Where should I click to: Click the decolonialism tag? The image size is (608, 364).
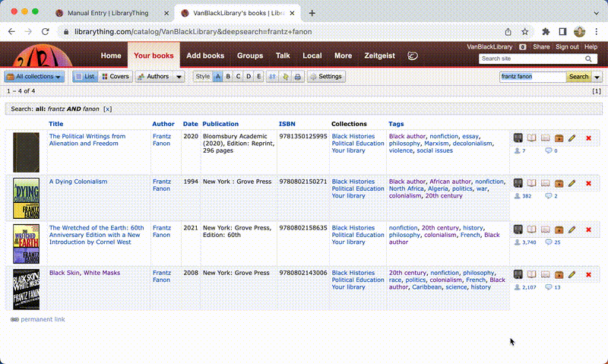[x=472, y=144]
